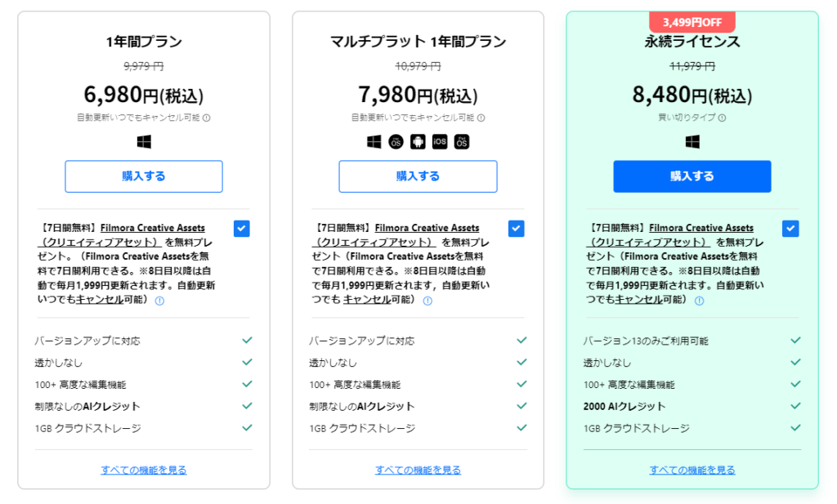
Task: Click the info icon next to 買い切りタイプ
Action: [x=723, y=118]
